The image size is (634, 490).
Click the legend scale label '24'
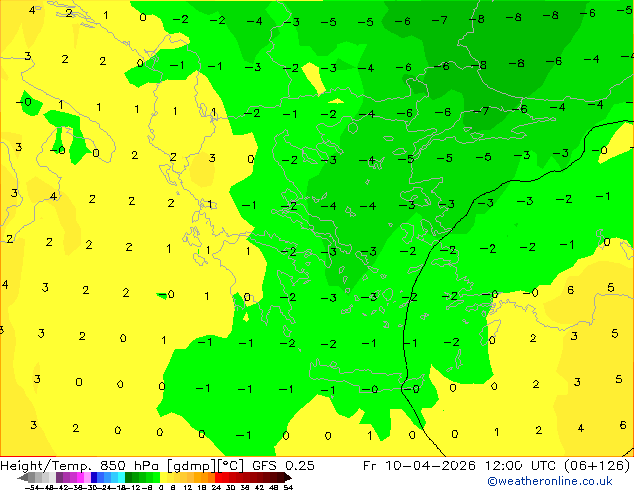216,487
